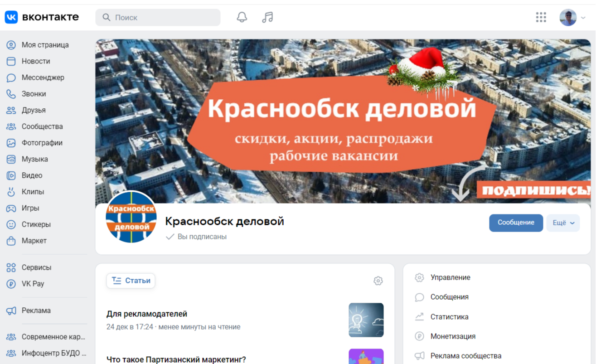Open Статистика in community menu
The width and height of the screenshot is (596, 364).
[x=449, y=317]
